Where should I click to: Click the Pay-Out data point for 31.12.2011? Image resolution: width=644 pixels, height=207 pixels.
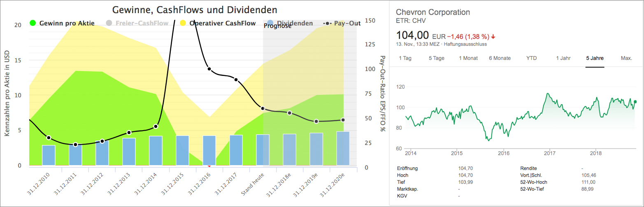(x=75, y=145)
